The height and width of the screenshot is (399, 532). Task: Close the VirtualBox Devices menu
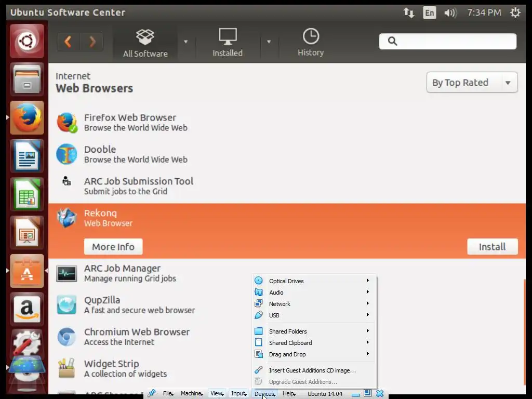(x=264, y=394)
